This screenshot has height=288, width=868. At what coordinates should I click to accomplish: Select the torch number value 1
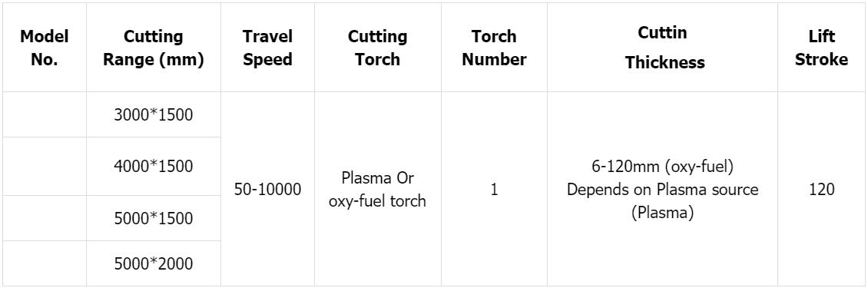point(494,190)
